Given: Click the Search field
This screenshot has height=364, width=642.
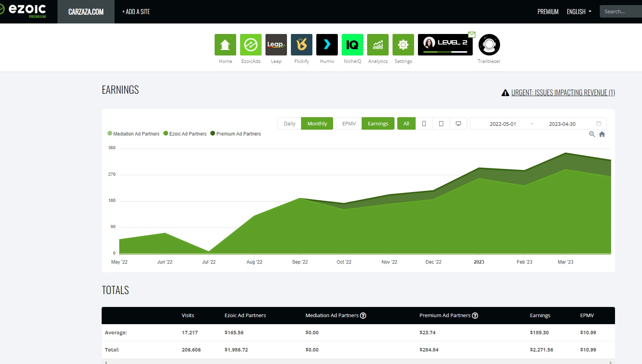Looking at the screenshot, I should 621,11.
